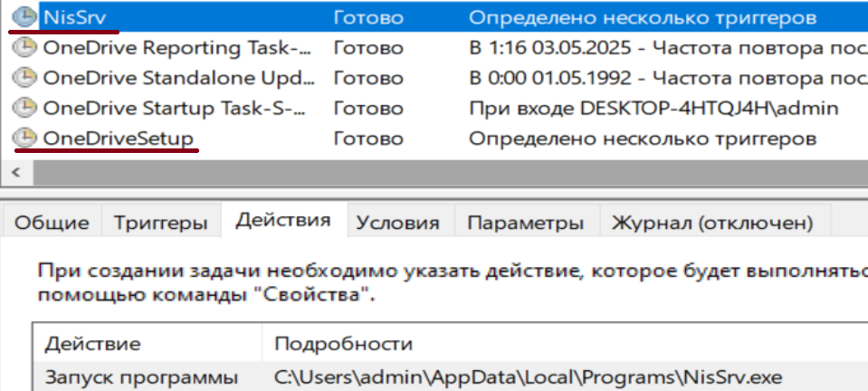Select the OneDrive Startup Task-S-... name
The image size is (868, 391).
click(x=175, y=108)
